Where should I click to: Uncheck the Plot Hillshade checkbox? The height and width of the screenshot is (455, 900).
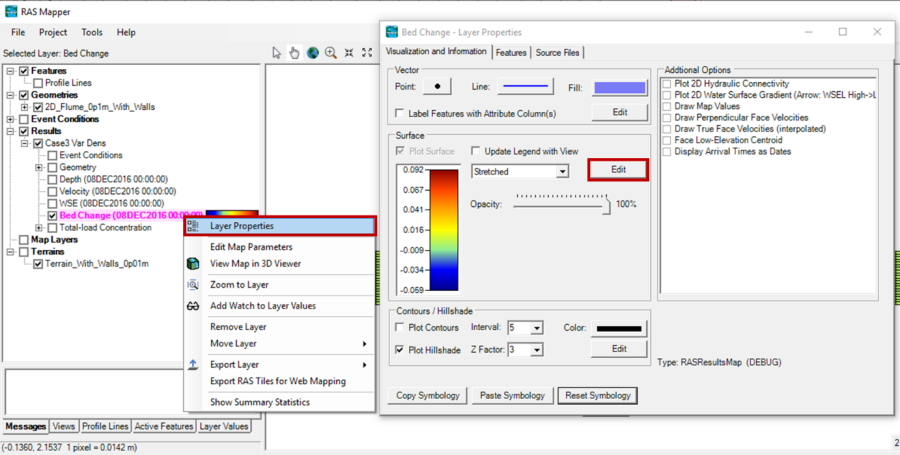point(401,350)
